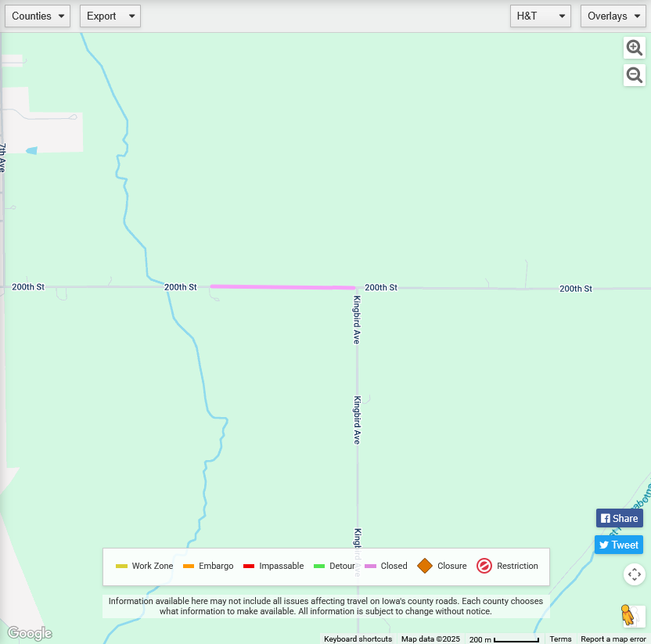Click Report a map error
The image size is (651, 644).
pyautogui.click(x=613, y=639)
